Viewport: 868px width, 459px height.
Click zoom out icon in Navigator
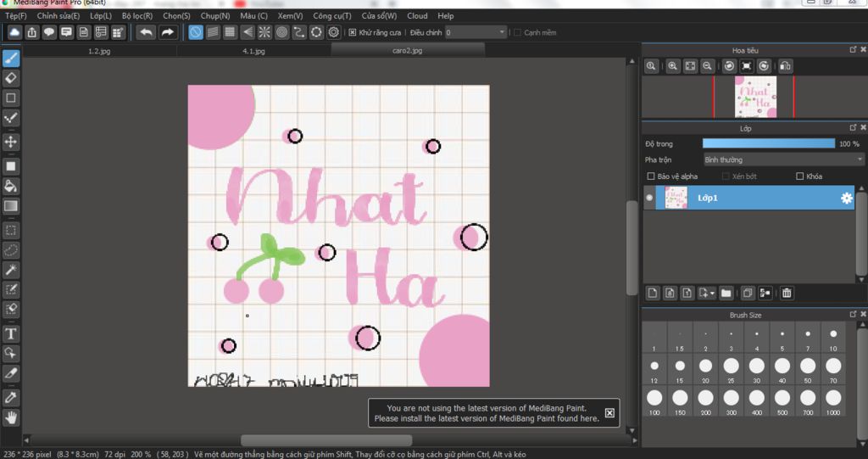707,66
